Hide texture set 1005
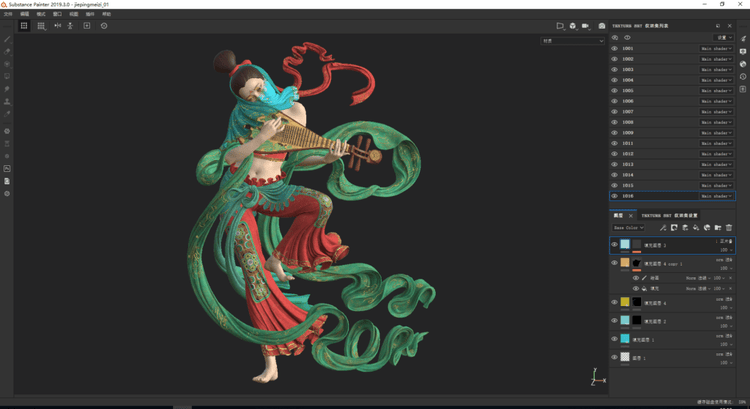Screen dimensions: 750x409 615,90
